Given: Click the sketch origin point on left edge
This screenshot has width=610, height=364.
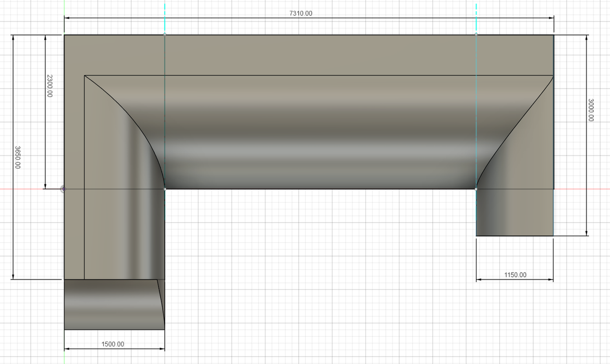Looking at the screenshot, I should (x=64, y=188).
